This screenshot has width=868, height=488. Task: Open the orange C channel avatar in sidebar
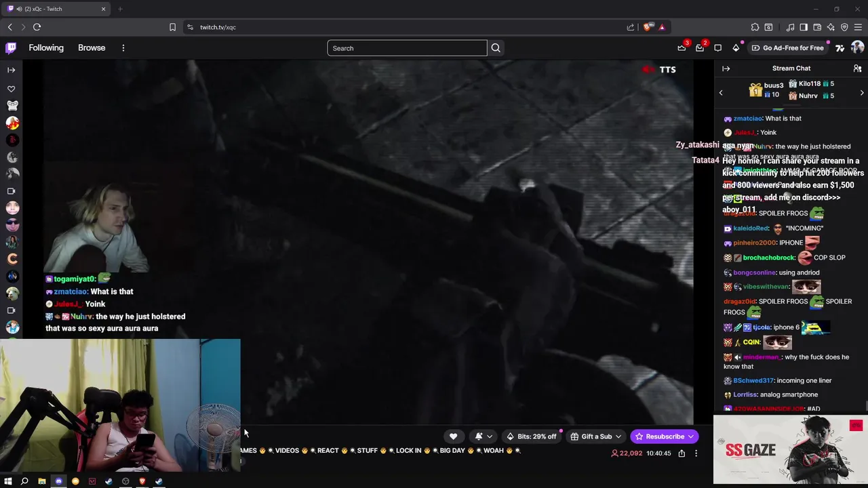coord(12,259)
